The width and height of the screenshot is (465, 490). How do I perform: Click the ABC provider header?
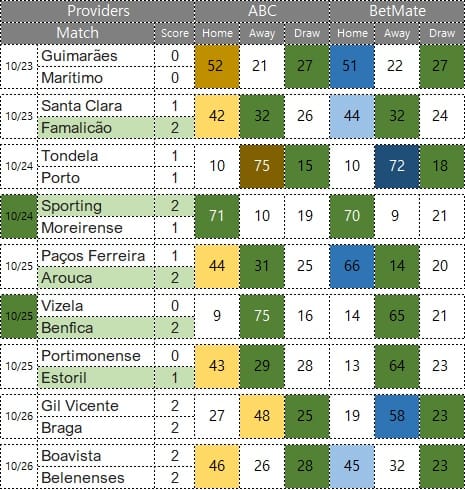pos(262,11)
